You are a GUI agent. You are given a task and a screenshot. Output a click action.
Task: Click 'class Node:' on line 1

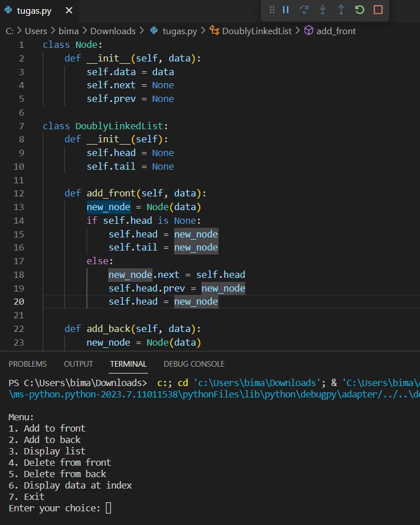tap(73, 45)
